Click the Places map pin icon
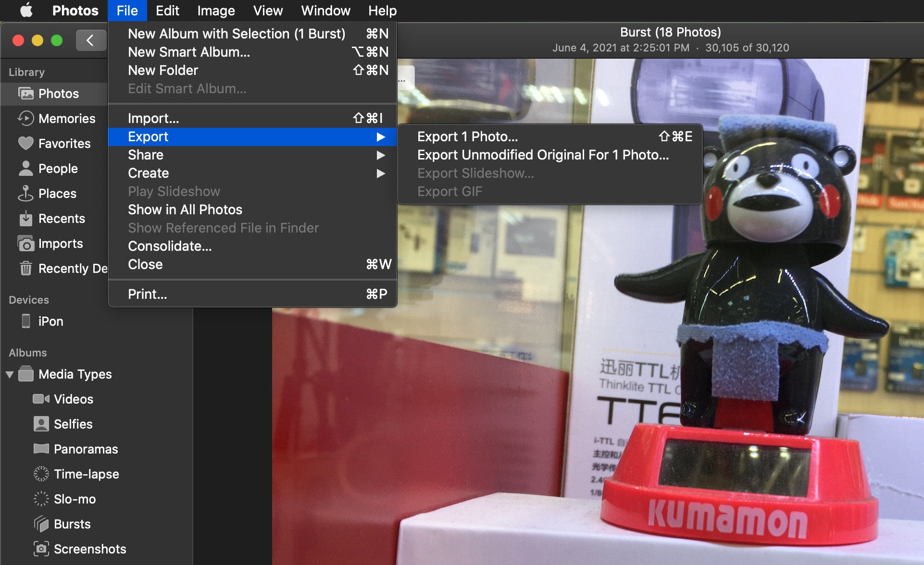The image size is (924, 565). (26, 193)
